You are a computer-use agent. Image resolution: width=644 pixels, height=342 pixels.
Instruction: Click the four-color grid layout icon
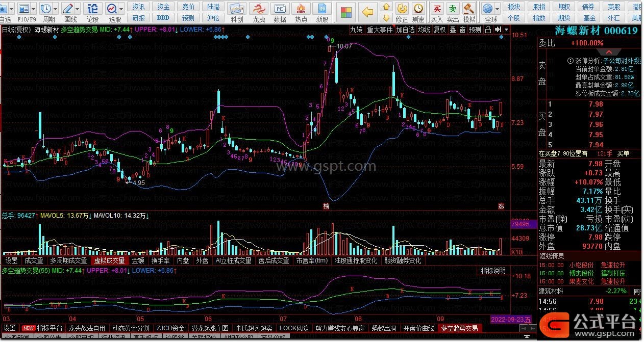[x=347, y=11]
